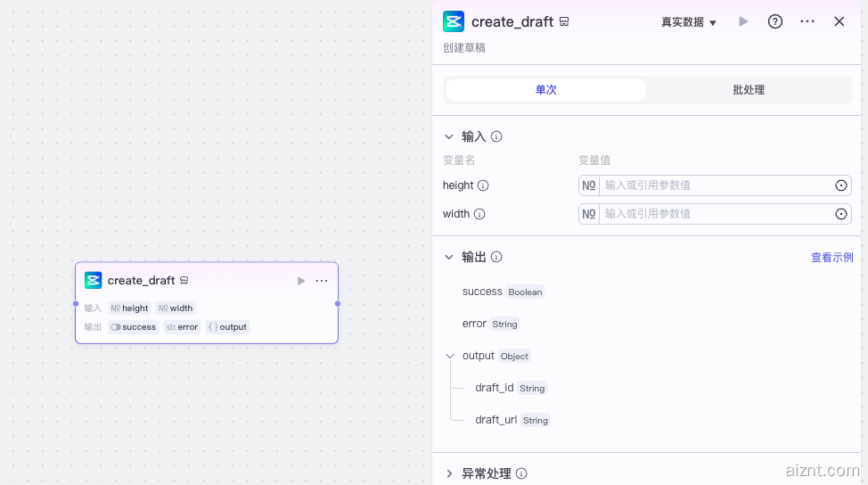Select the success Boolean output row

pos(504,292)
